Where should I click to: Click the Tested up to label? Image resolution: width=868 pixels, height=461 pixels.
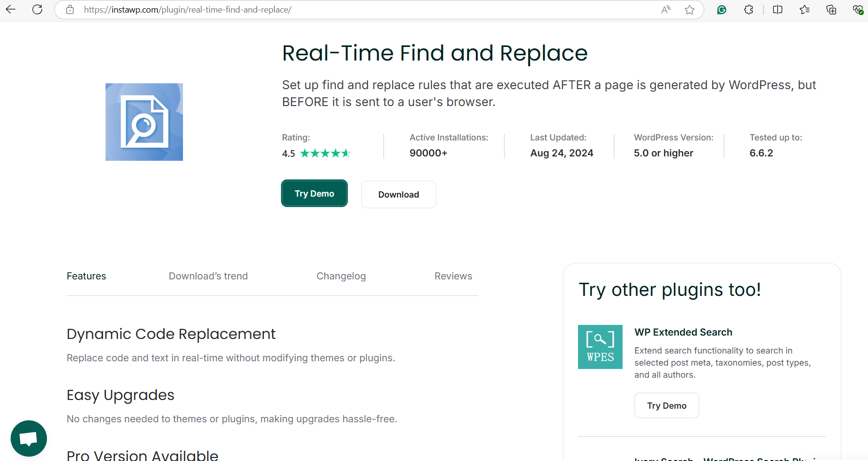(776, 138)
